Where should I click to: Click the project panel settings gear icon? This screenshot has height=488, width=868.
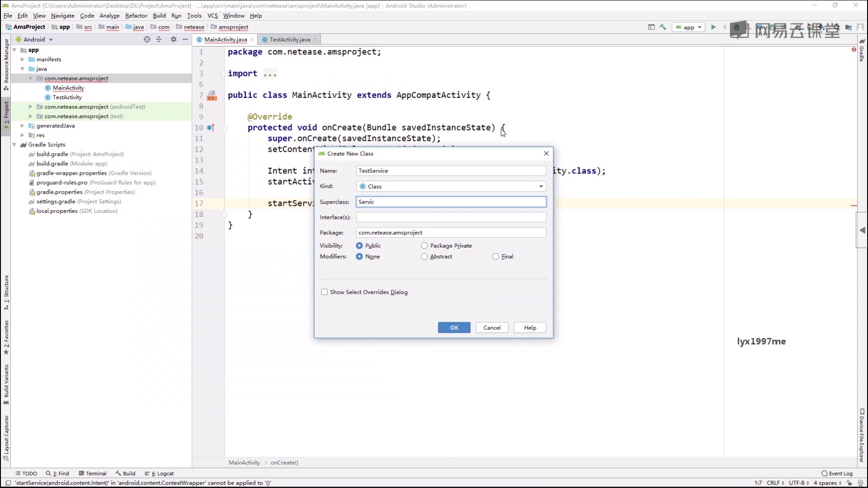click(x=174, y=39)
